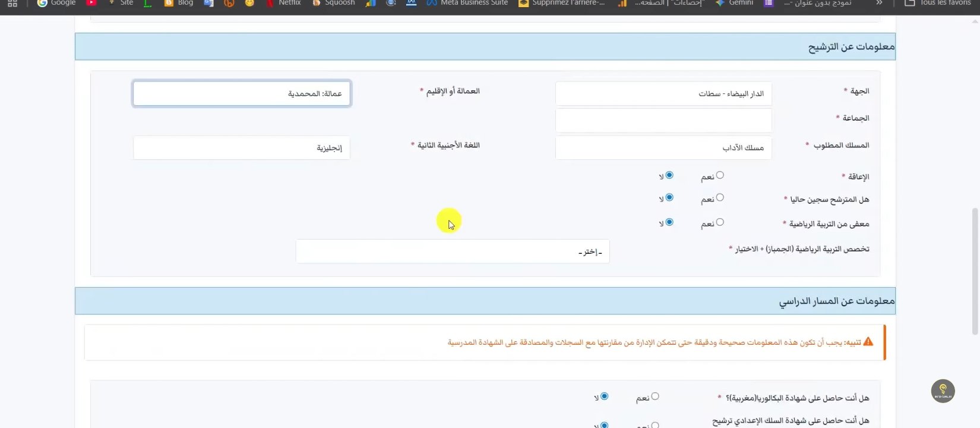Select نعم for الإعاقة
The width and height of the screenshot is (980, 428).
click(720, 175)
